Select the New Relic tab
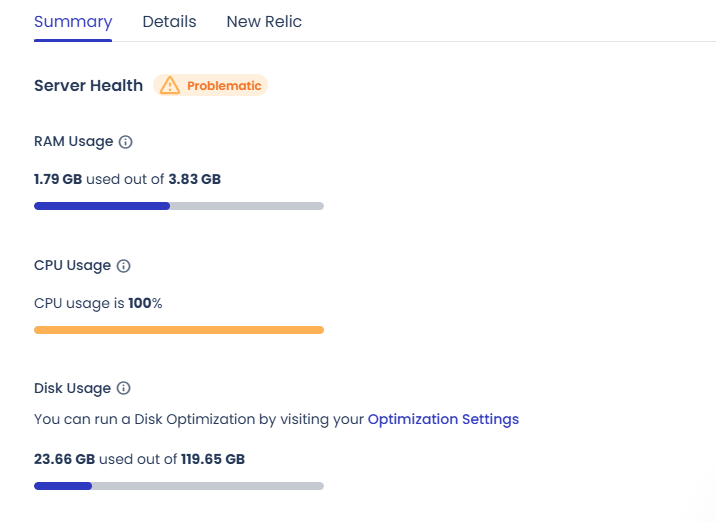716x522 pixels. click(x=264, y=22)
